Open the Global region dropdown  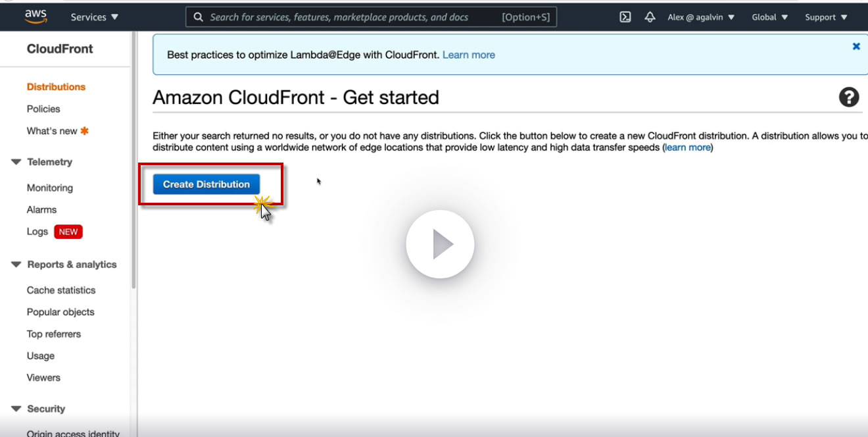tap(770, 17)
